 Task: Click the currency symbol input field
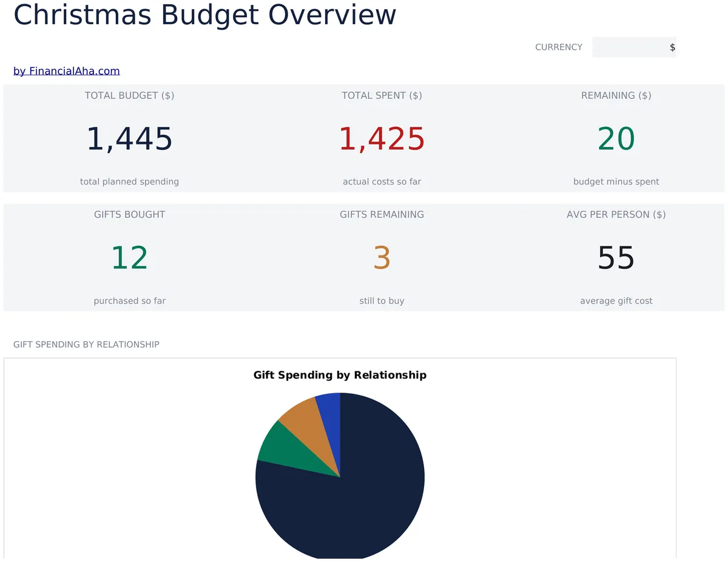[x=634, y=47]
